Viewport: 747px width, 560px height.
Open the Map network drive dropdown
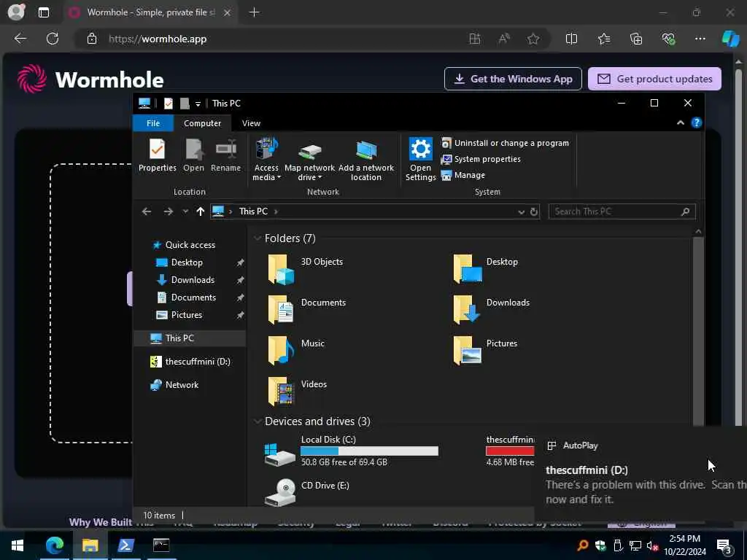click(309, 160)
